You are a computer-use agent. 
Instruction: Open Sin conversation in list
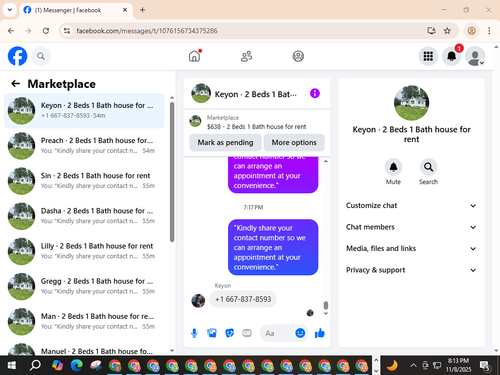[84, 181]
